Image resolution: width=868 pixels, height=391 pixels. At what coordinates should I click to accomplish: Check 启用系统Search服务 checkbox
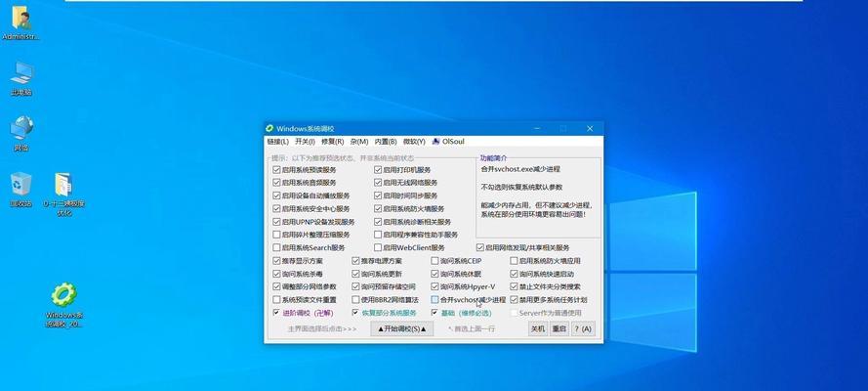(276, 247)
